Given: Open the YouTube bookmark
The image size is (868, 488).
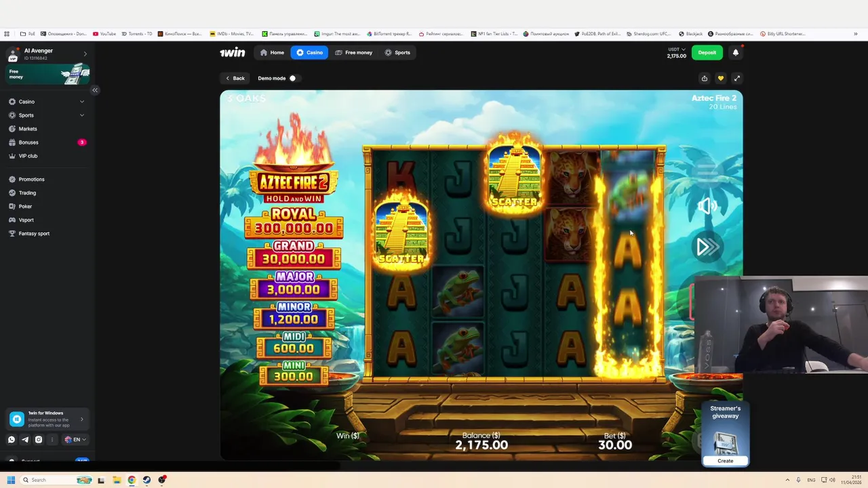Looking at the screenshot, I should pyautogui.click(x=104, y=34).
